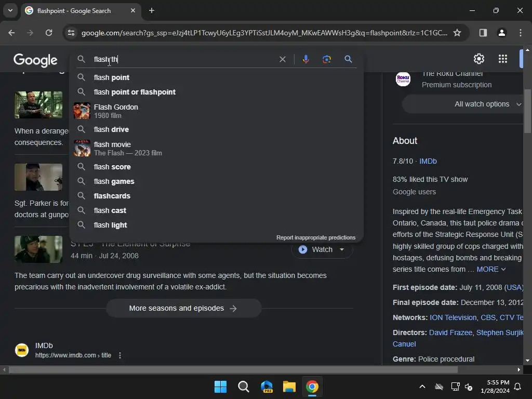Open Chrome profile avatar menu

coord(502,33)
